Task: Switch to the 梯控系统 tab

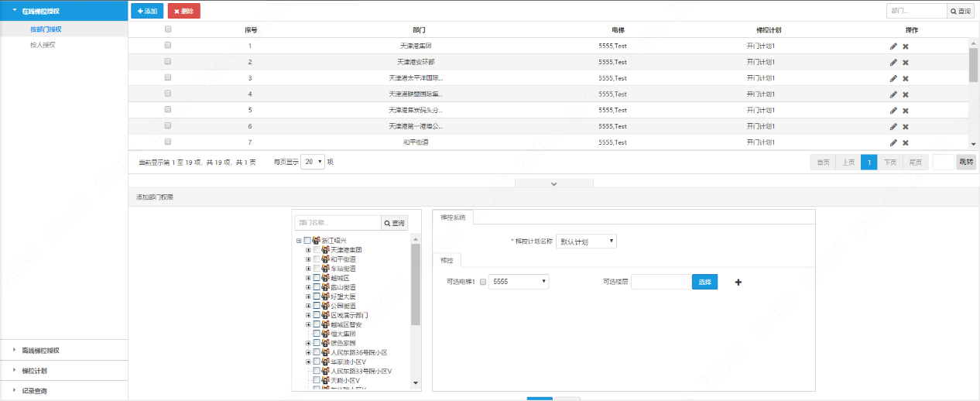Action: [453, 218]
